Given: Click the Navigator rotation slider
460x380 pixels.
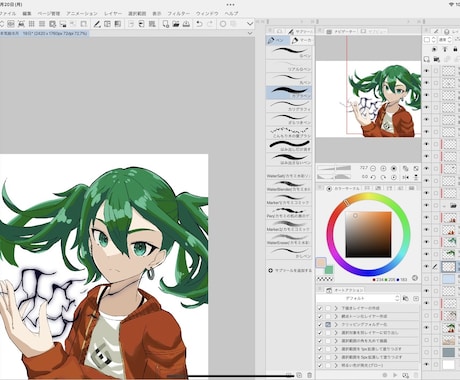Looking at the screenshot, I should point(334,177).
